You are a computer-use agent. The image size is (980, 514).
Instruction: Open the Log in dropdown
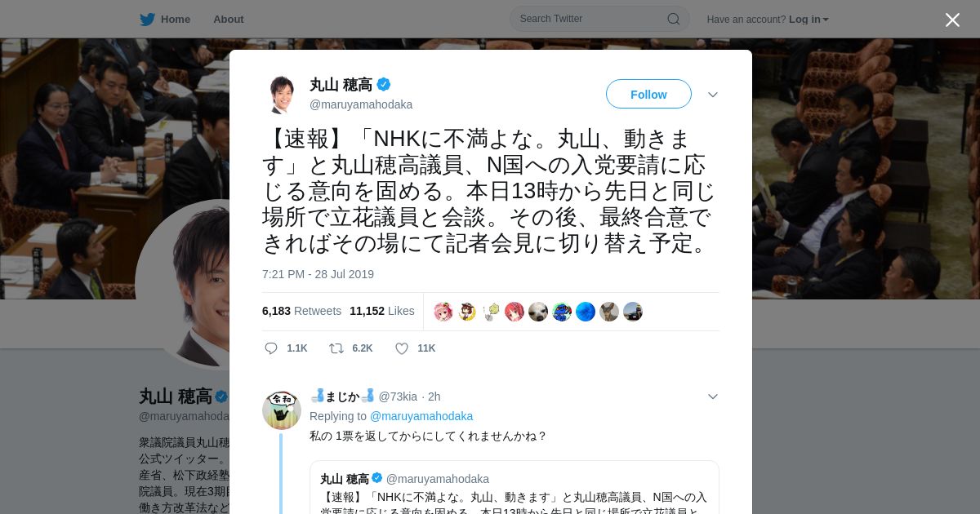(x=808, y=19)
